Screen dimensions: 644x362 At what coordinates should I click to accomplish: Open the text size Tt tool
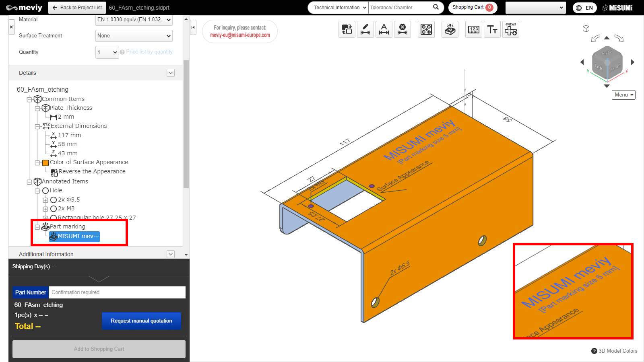coord(492,29)
